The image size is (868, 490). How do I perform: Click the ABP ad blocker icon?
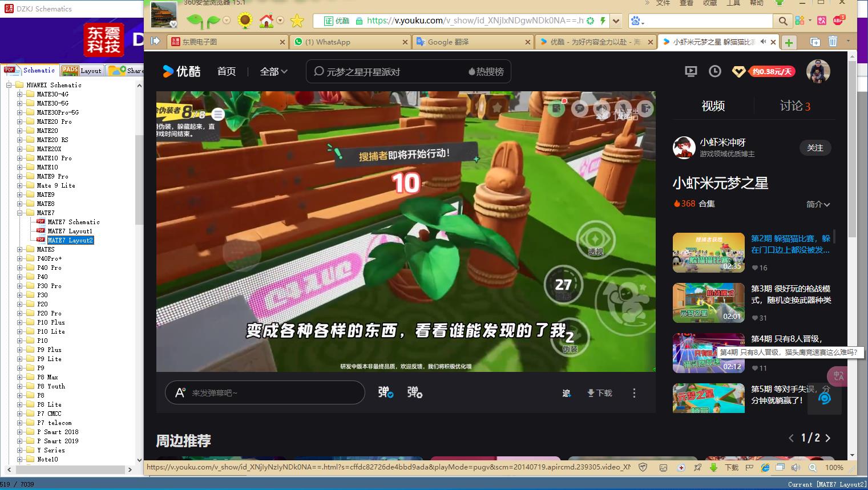point(838,20)
